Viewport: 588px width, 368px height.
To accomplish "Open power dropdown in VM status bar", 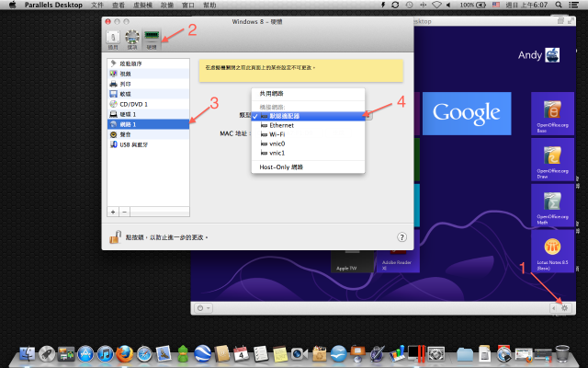I will (204, 308).
